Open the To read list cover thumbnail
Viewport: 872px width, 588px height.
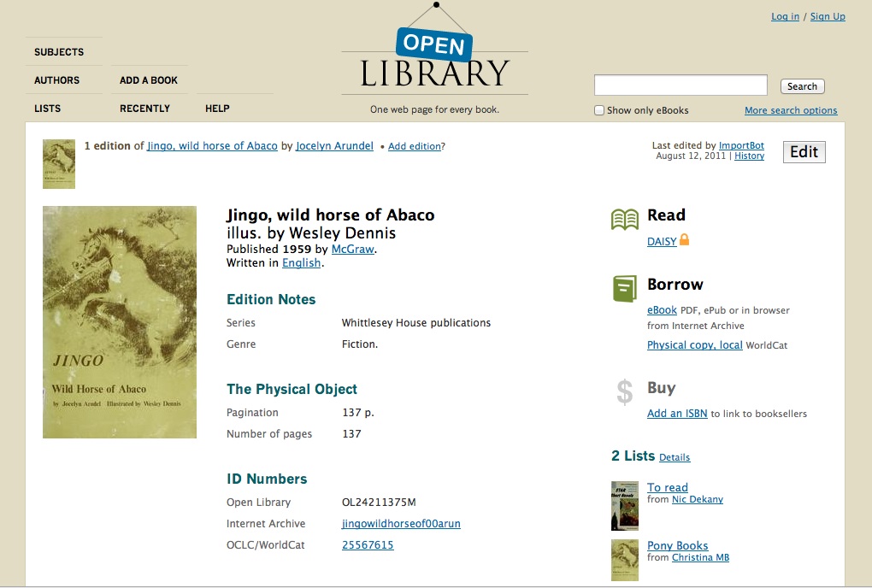[625, 505]
